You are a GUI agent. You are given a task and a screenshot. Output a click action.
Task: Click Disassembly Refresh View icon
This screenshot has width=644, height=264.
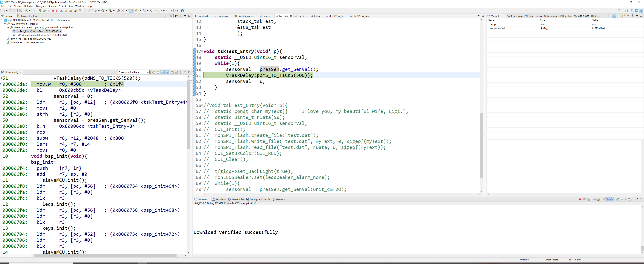click(154, 72)
